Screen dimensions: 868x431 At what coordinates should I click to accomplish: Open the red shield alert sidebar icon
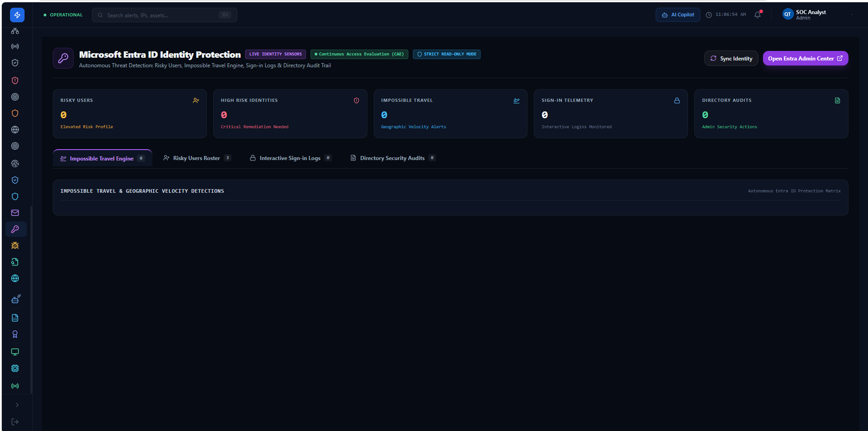pyautogui.click(x=15, y=80)
